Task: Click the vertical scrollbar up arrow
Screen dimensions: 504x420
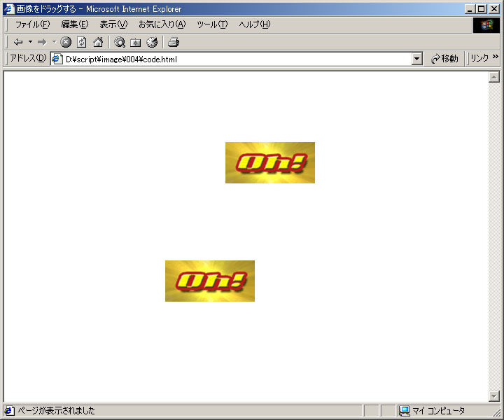Action: point(494,77)
